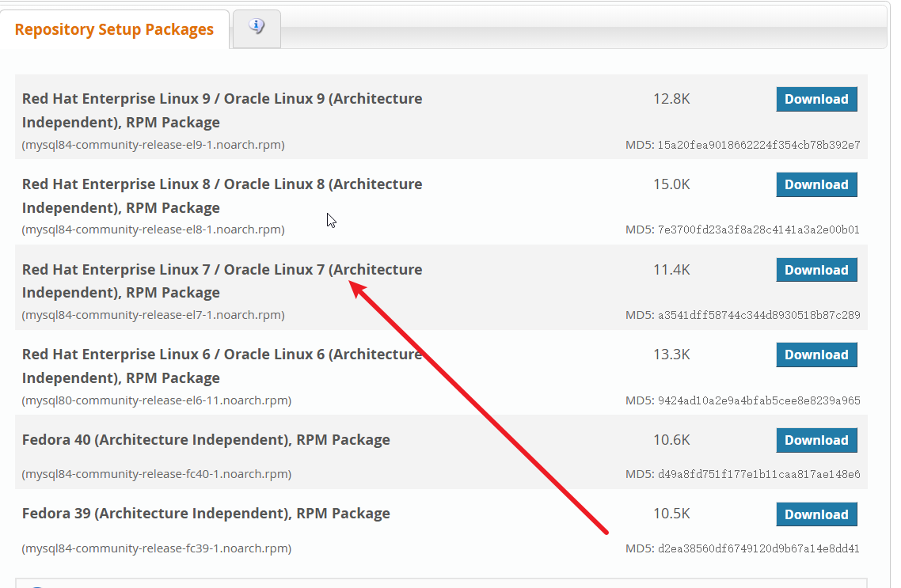Click the Red Hat Enterprise Linux 9 title
Viewport: 901px width, 588px height.
[x=222, y=110]
